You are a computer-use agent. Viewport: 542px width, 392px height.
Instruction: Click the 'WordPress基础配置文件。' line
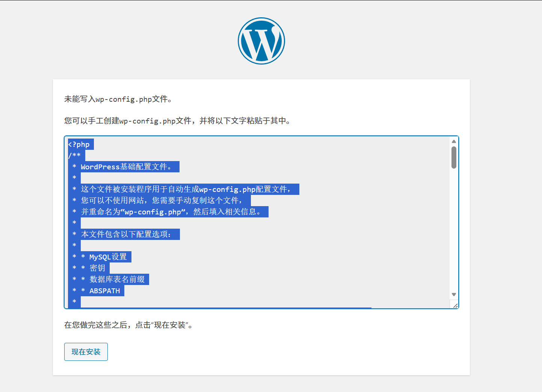126,167
